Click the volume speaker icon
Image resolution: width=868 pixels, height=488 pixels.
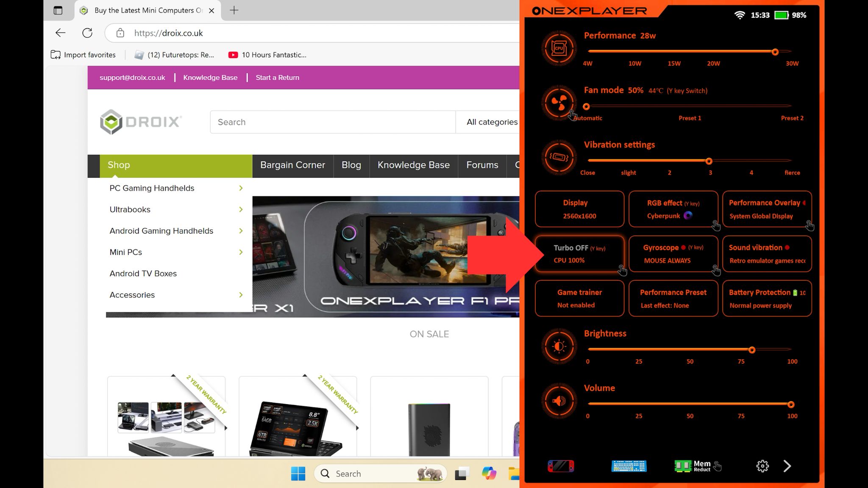(x=559, y=401)
